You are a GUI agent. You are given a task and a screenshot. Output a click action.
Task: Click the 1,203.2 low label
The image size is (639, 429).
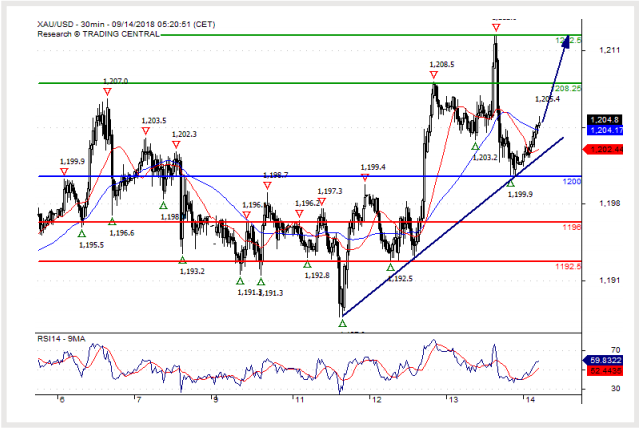click(x=485, y=157)
